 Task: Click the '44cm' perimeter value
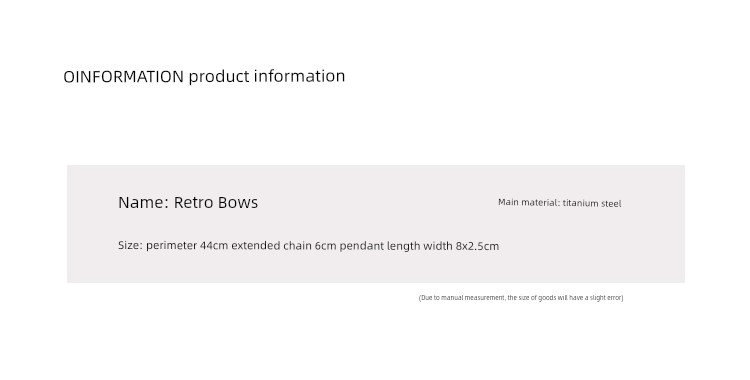pyautogui.click(x=214, y=246)
